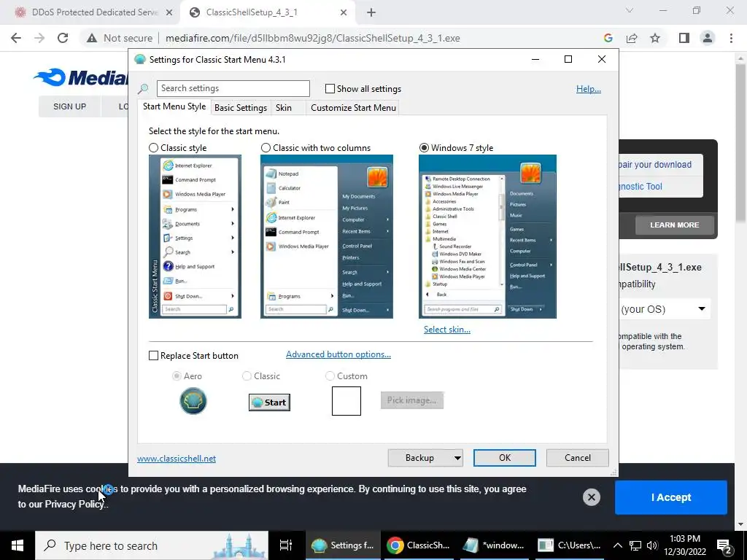Open Chrome profile avatar icon
The width and height of the screenshot is (747, 560).
708,38
